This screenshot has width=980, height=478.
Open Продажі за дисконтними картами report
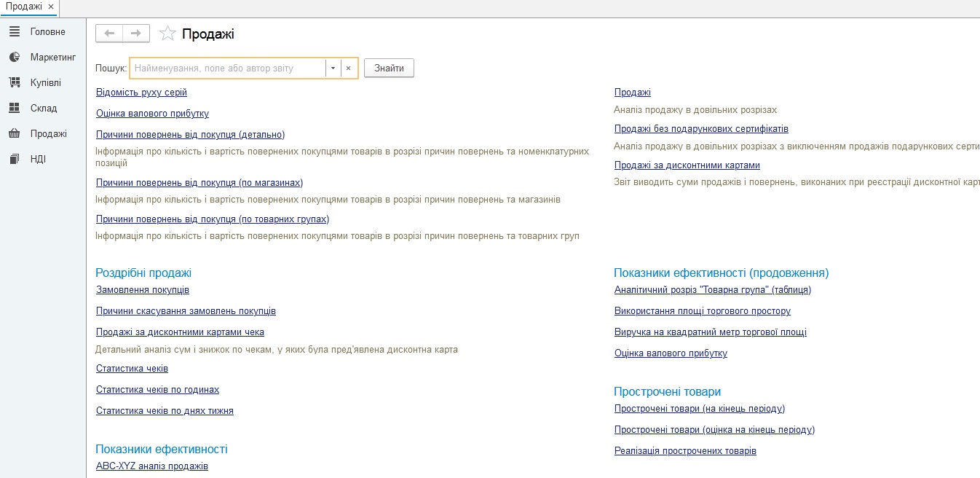pyautogui.click(x=687, y=165)
